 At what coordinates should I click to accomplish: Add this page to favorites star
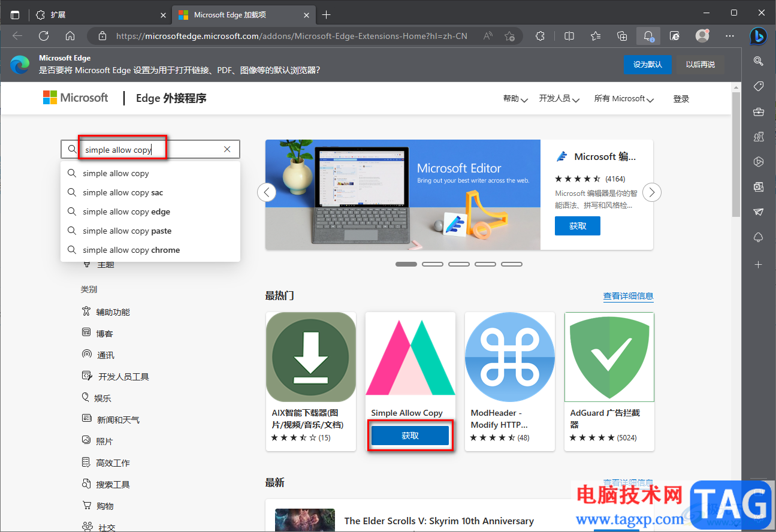(509, 36)
